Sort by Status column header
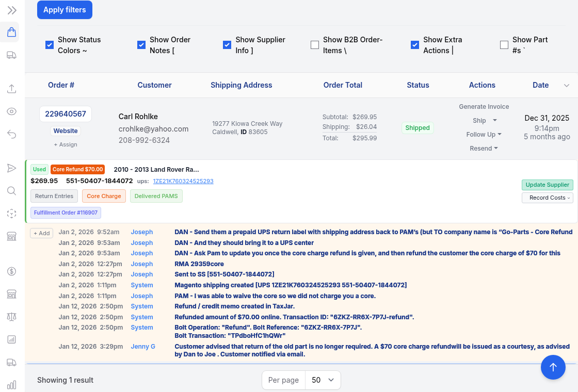The width and height of the screenshot is (578, 392). pyautogui.click(x=418, y=85)
